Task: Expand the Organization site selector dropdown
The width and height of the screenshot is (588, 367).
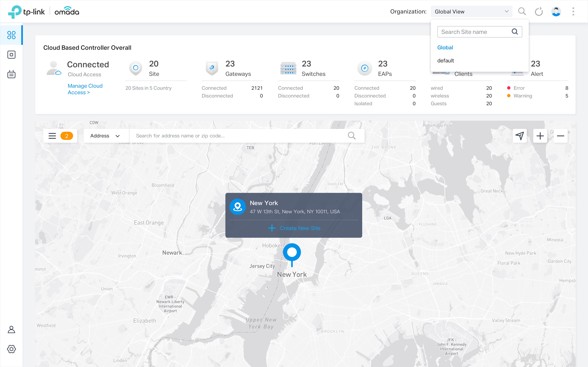Action: point(471,11)
